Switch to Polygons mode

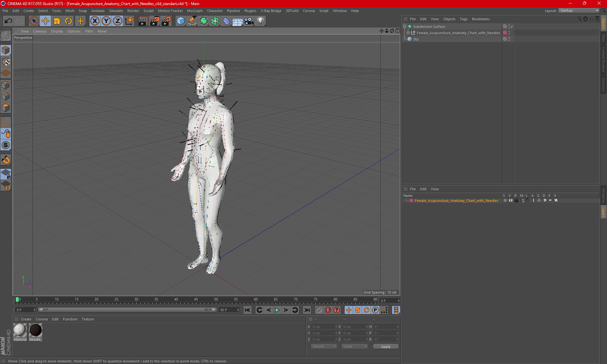(x=6, y=108)
